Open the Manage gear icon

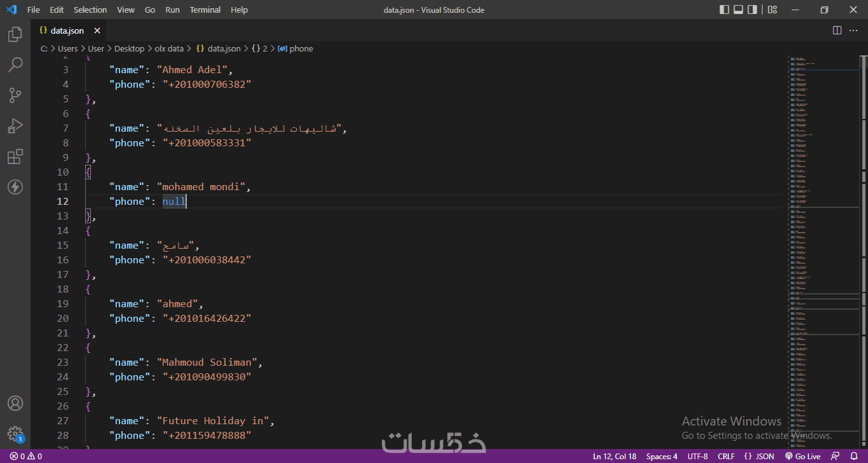15,434
